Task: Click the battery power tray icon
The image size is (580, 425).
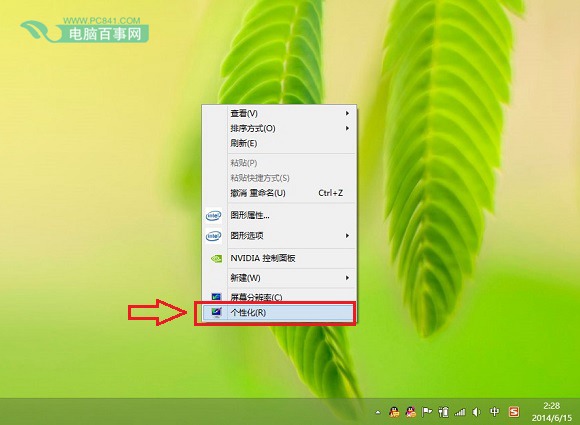Action: pyautogui.click(x=443, y=412)
